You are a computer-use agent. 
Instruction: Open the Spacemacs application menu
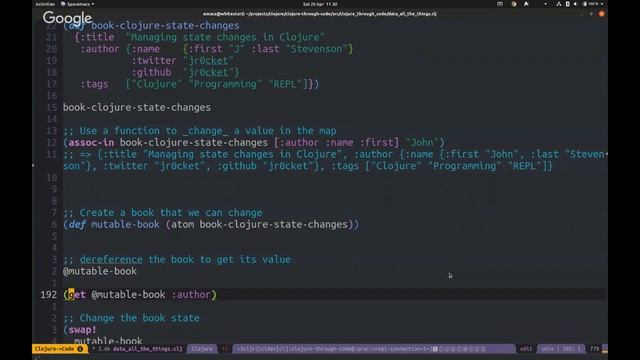click(78, 4)
